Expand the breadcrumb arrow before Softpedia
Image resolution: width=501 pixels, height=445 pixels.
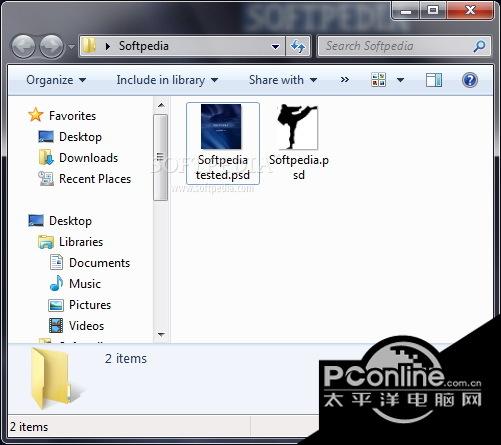click(x=107, y=46)
